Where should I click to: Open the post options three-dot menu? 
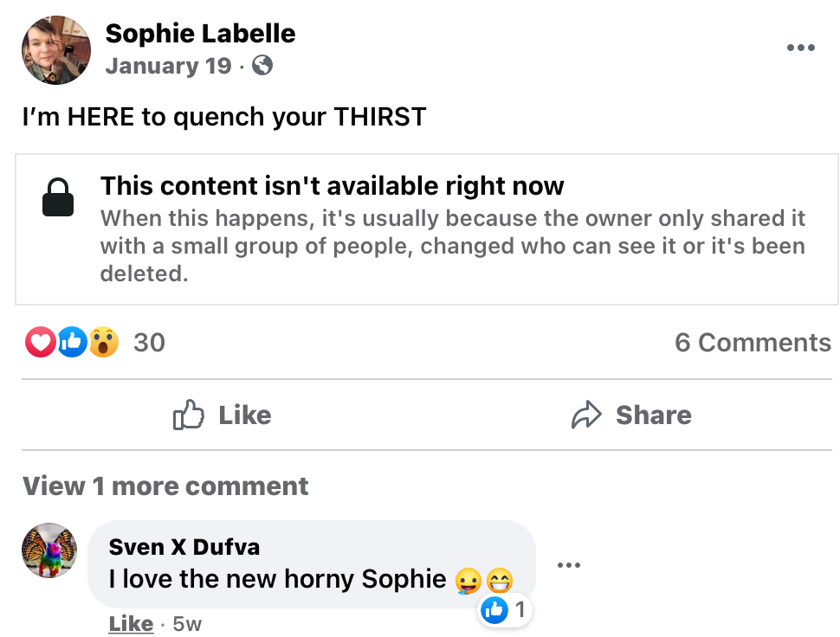(x=801, y=48)
